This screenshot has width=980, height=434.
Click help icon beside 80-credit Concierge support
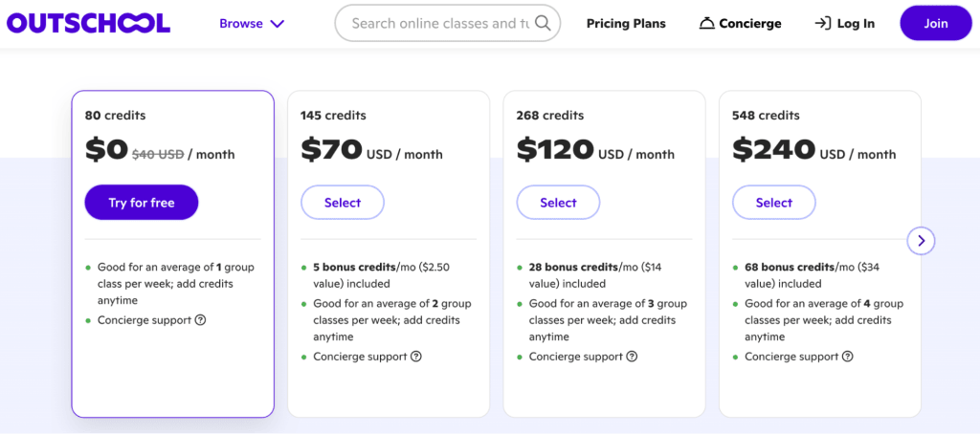click(200, 320)
